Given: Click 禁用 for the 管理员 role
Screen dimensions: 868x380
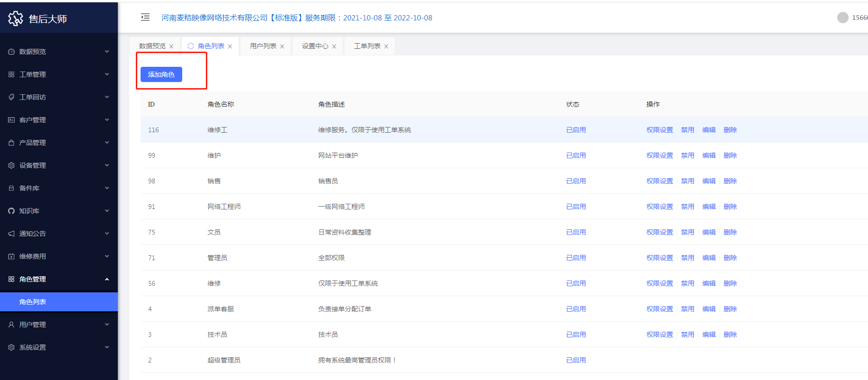Looking at the screenshot, I should point(687,258).
